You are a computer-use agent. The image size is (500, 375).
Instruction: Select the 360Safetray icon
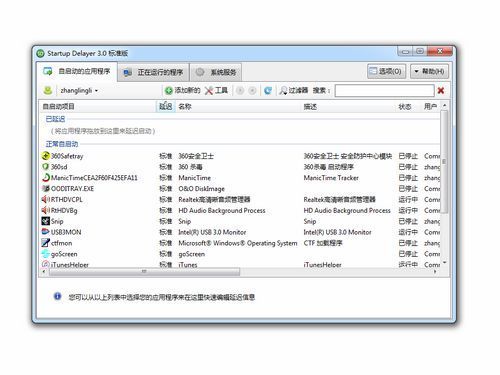[45, 156]
